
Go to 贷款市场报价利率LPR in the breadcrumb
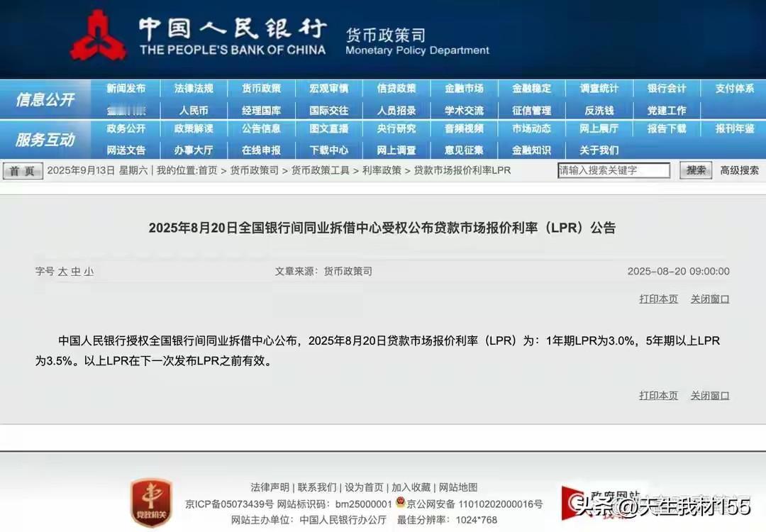point(462,170)
